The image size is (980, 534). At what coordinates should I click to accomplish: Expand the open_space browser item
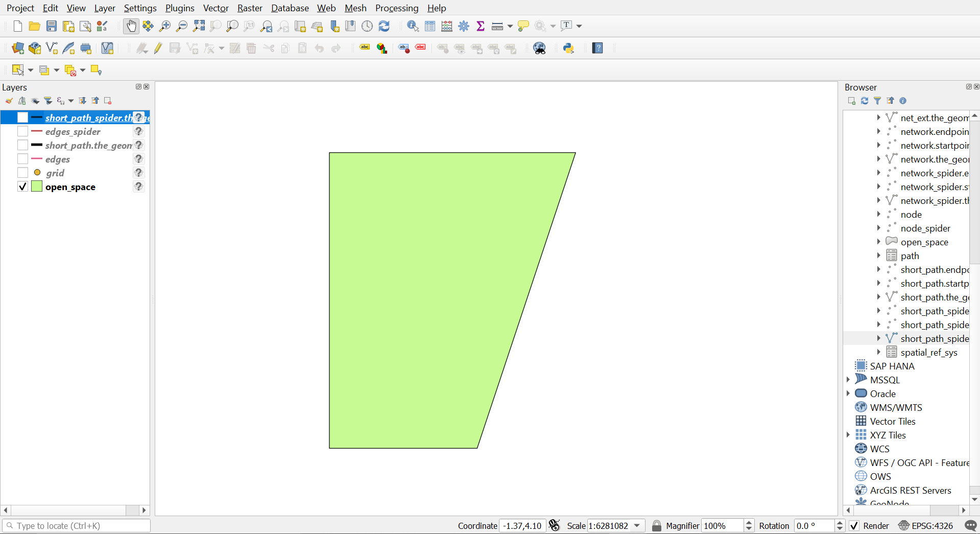tap(878, 242)
